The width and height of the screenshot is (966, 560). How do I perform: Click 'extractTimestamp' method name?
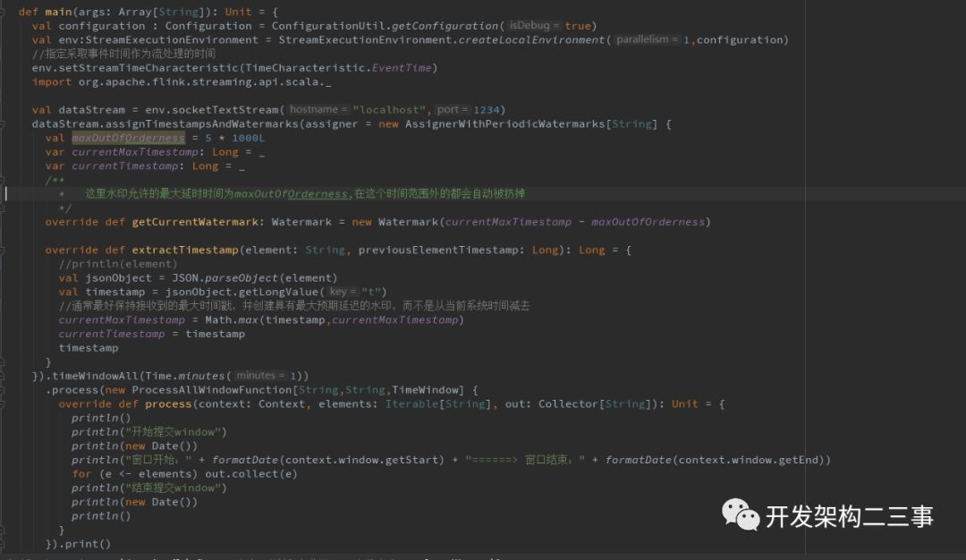click(x=185, y=250)
